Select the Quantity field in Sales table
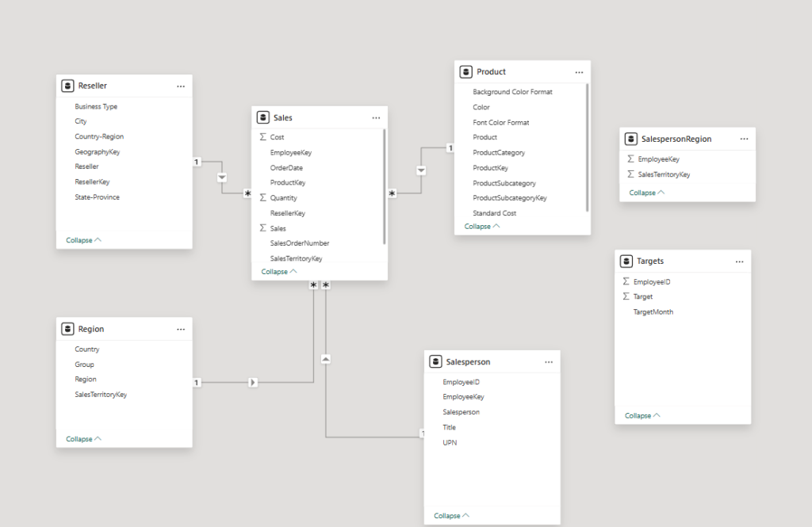 click(284, 198)
